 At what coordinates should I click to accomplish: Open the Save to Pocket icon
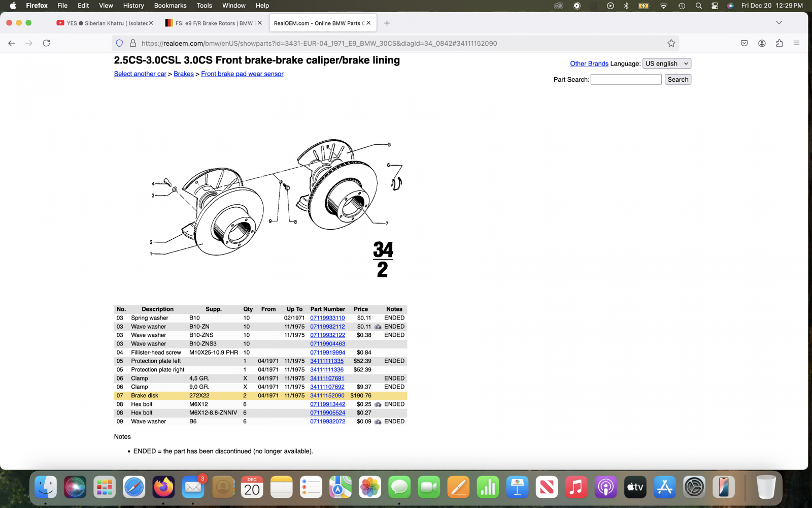tap(744, 43)
